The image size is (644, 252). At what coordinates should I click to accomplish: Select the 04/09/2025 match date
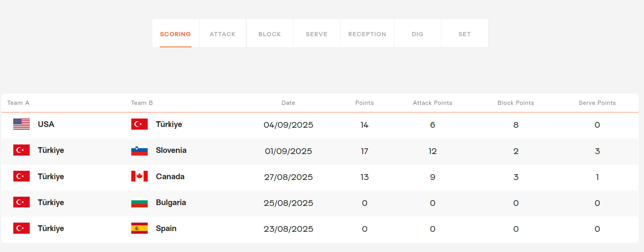pos(288,125)
